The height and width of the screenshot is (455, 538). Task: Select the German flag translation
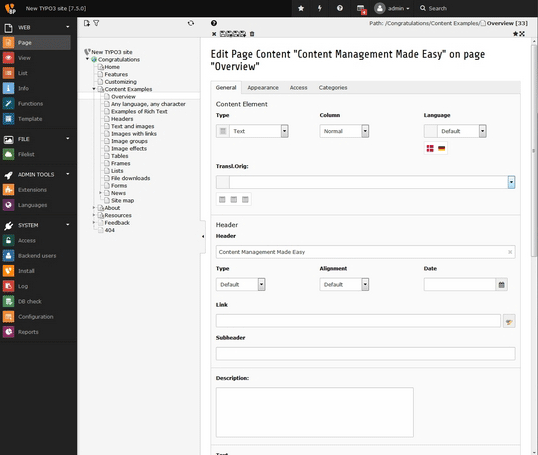click(442, 148)
